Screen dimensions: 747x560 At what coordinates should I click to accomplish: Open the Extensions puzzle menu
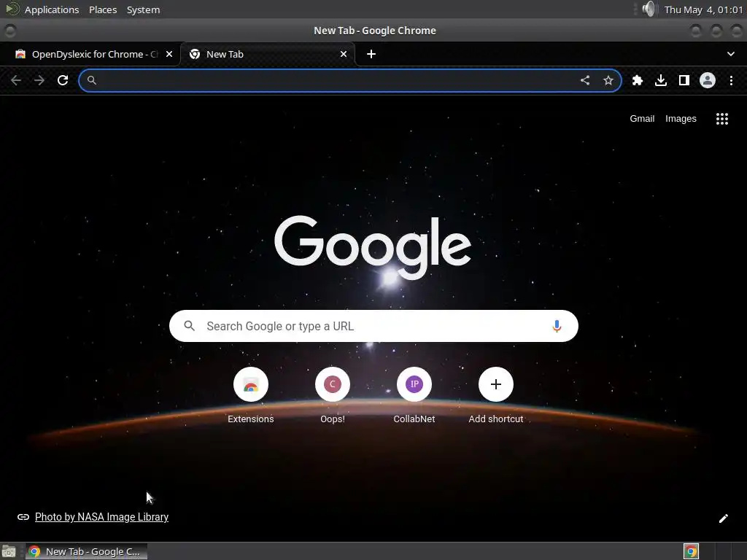tap(637, 80)
